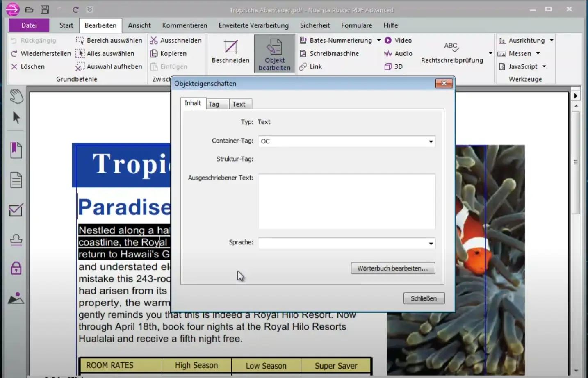588x378 pixels.
Task: Open the Container-Tag dropdown
Action: coord(431,141)
